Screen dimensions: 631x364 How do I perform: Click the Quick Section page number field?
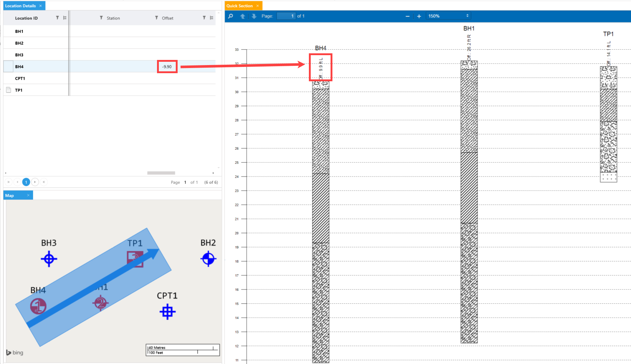tap(286, 16)
